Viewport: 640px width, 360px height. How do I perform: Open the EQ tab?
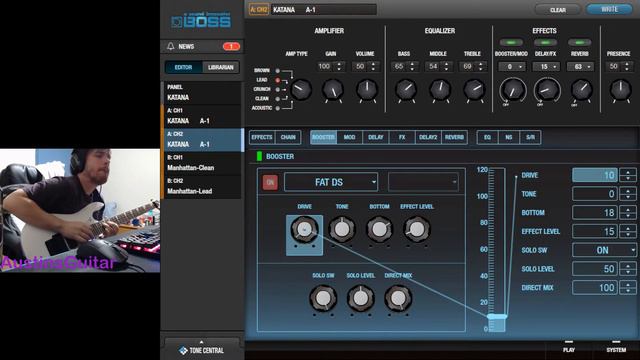pyautogui.click(x=488, y=138)
